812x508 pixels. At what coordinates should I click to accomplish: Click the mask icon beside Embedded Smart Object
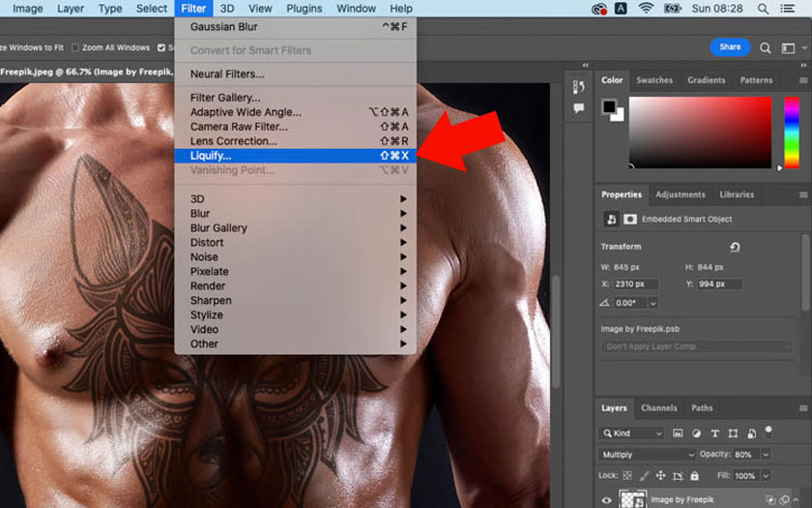pos(629,220)
